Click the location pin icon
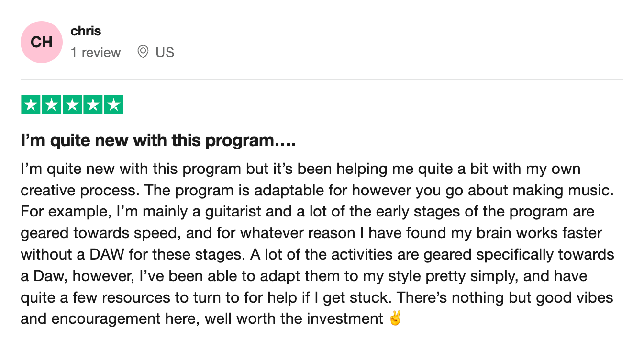Image resolution: width=644 pixels, height=341 pixels. pyautogui.click(x=143, y=52)
